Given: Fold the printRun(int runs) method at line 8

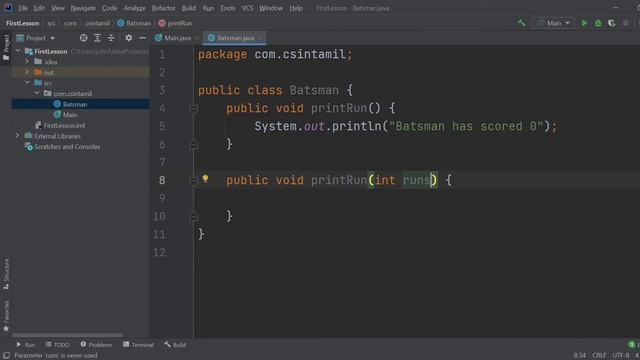Looking at the screenshot, I should (x=193, y=180).
